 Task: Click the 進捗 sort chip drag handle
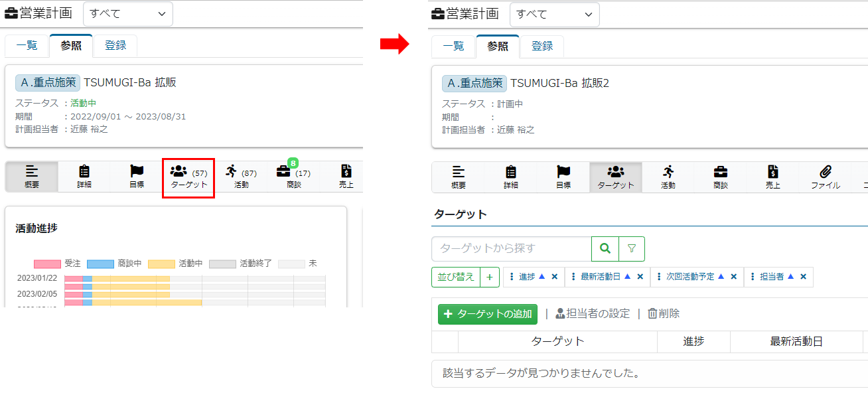click(512, 277)
